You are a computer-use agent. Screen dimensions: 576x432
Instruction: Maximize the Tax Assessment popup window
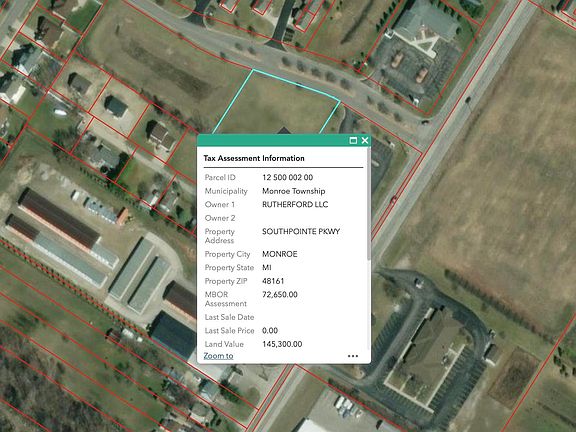[x=353, y=140]
